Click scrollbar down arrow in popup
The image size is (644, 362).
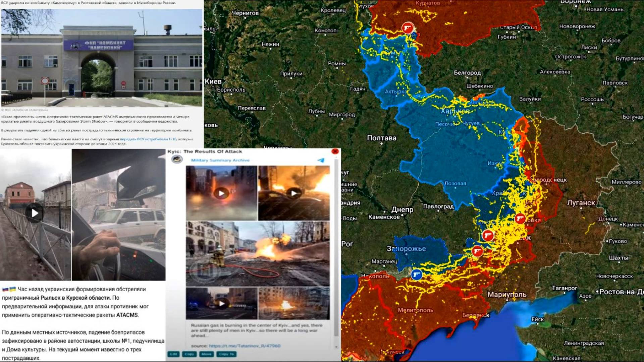[336, 347]
